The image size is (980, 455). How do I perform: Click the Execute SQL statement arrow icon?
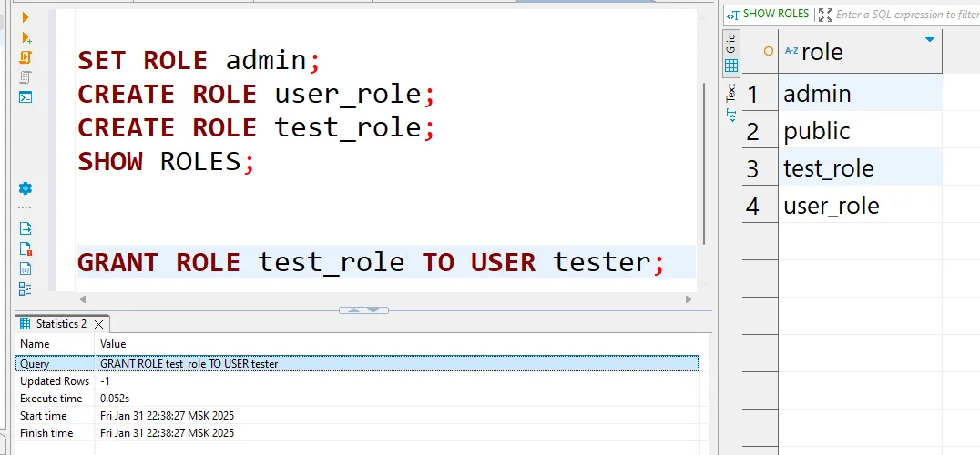(26, 17)
